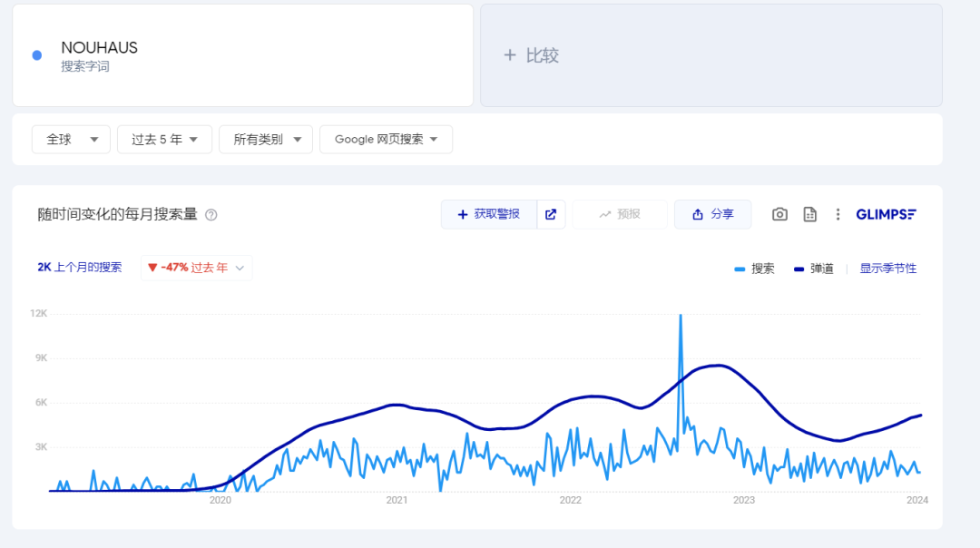The width and height of the screenshot is (980, 548).
Task: Open the Google 网页搜索 source dropdown
Action: 386,139
